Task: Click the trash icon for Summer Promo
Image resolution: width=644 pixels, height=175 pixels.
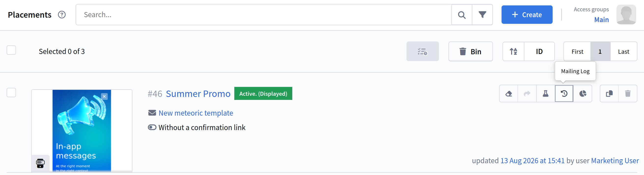Action: pyautogui.click(x=628, y=94)
